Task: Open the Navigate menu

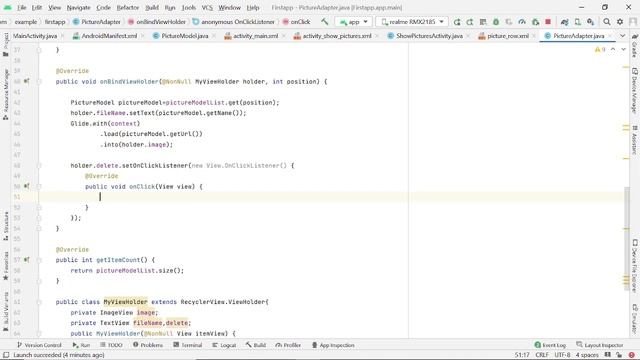Action: point(78,7)
